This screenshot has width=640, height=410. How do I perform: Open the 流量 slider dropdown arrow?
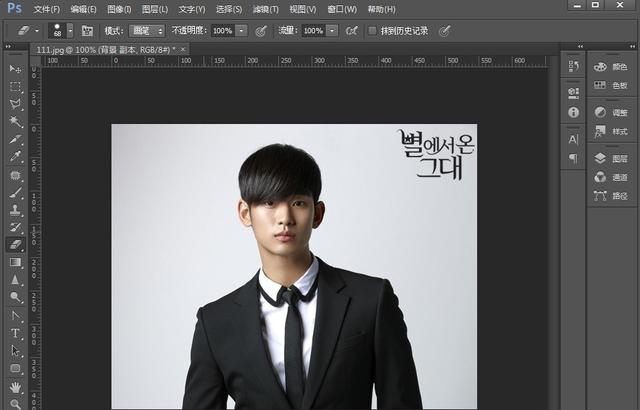(x=332, y=31)
